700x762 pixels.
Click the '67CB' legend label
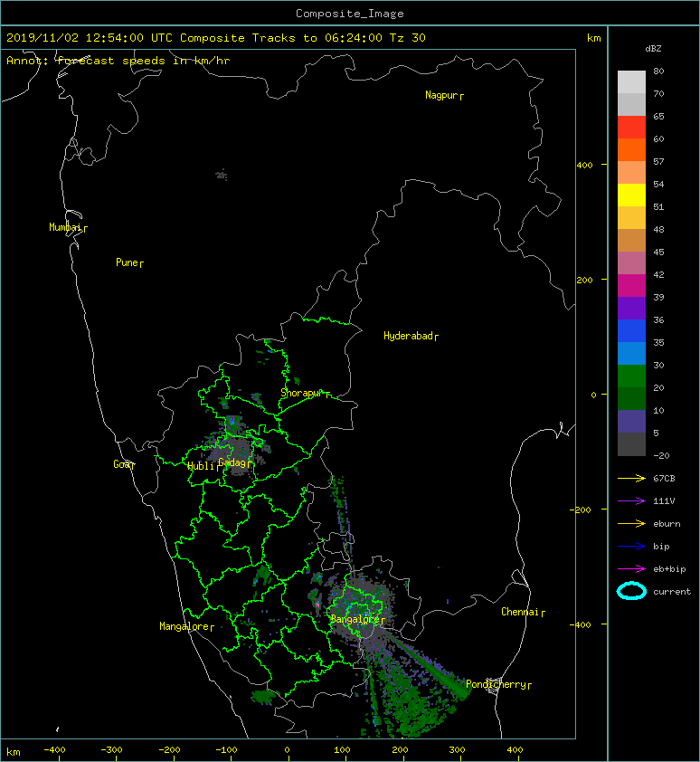(x=664, y=479)
